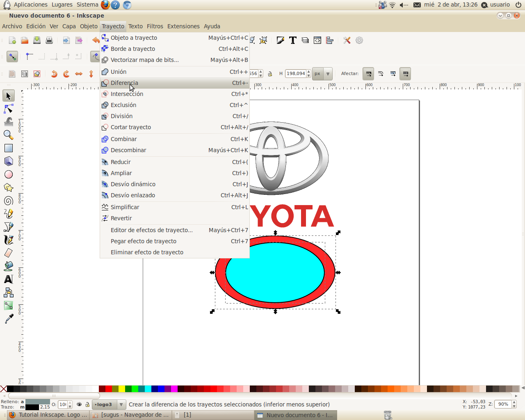Image resolution: width=525 pixels, height=420 pixels.
Task: Select the calligraphy tool
Action: (8, 240)
